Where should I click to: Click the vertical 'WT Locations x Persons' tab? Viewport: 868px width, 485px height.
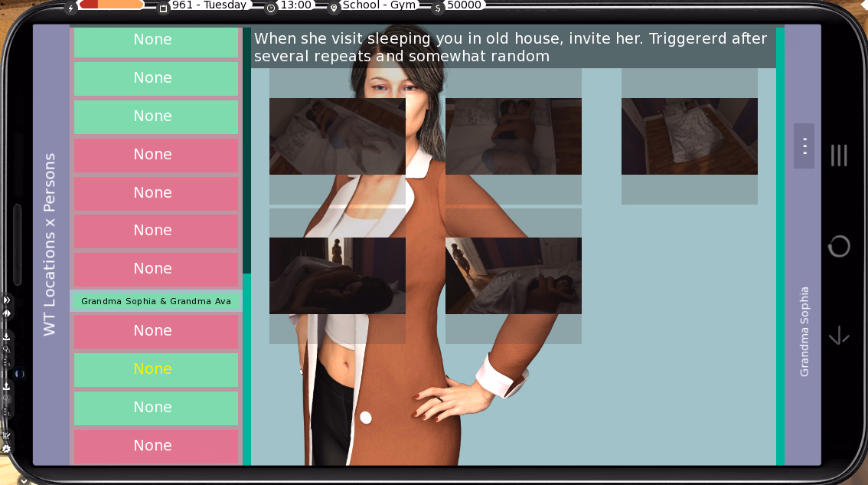click(x=50, y=244)
